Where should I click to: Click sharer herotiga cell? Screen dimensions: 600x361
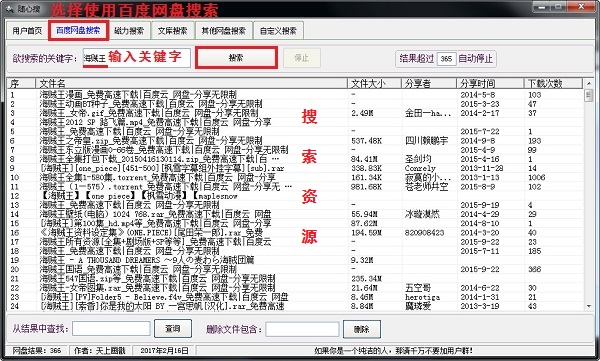422,297
